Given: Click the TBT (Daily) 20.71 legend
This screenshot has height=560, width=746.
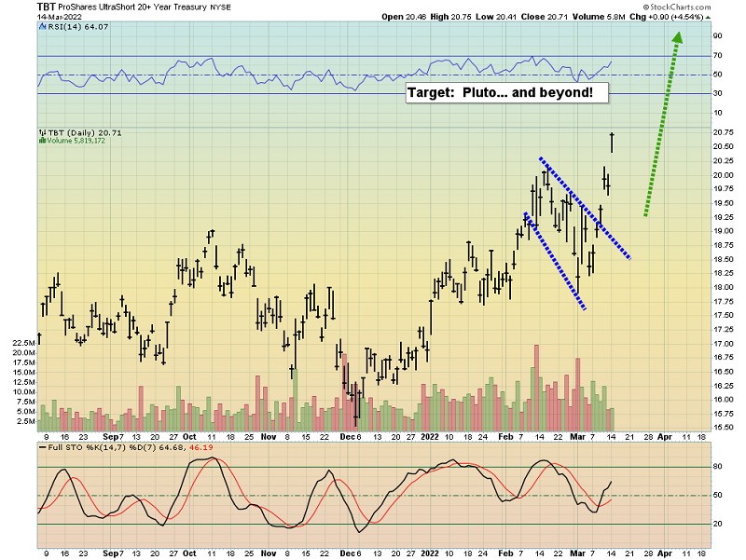Looking at the screenshot, I should (x=85, y=133).
